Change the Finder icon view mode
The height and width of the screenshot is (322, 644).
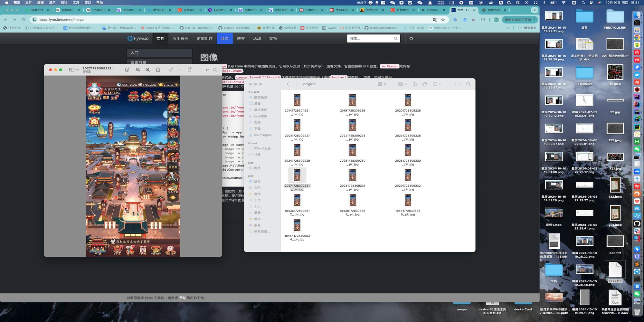(x=382, y=84)
